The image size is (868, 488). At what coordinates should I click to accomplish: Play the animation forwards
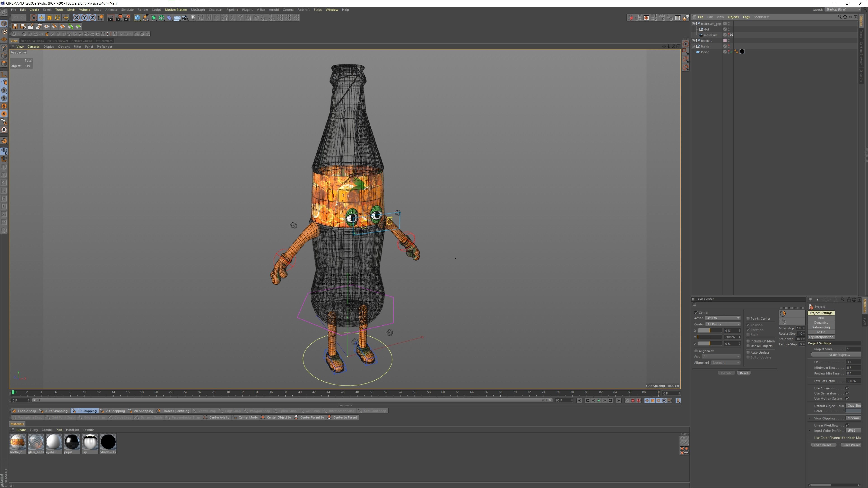599,400
